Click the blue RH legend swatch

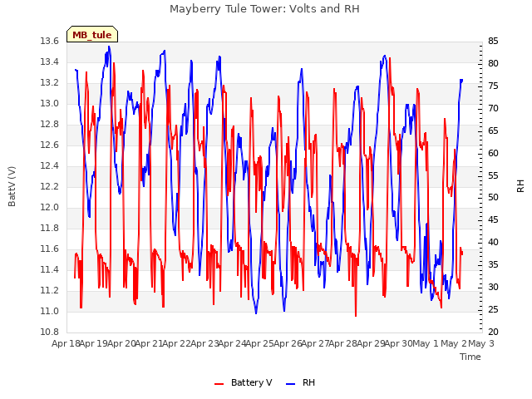pos(291,383)
